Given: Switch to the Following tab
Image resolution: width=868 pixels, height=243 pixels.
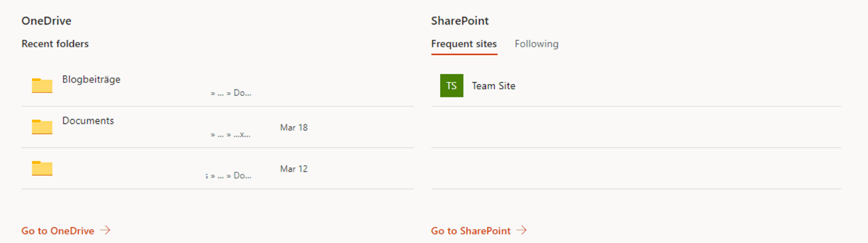Looking at the screenshot, I should 536,44.
